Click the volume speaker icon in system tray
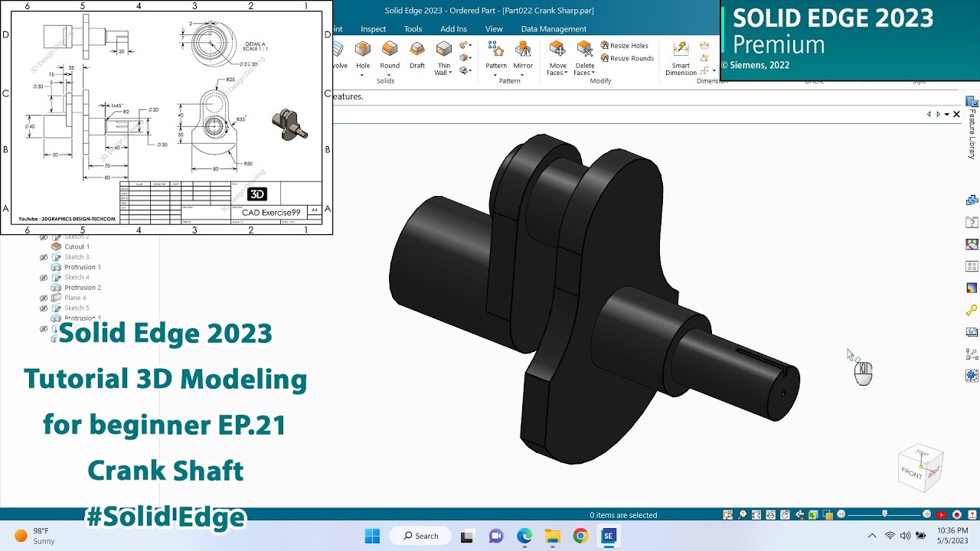Image resolution: width=980 pixels, height=551 pixels. pos(905,536)
